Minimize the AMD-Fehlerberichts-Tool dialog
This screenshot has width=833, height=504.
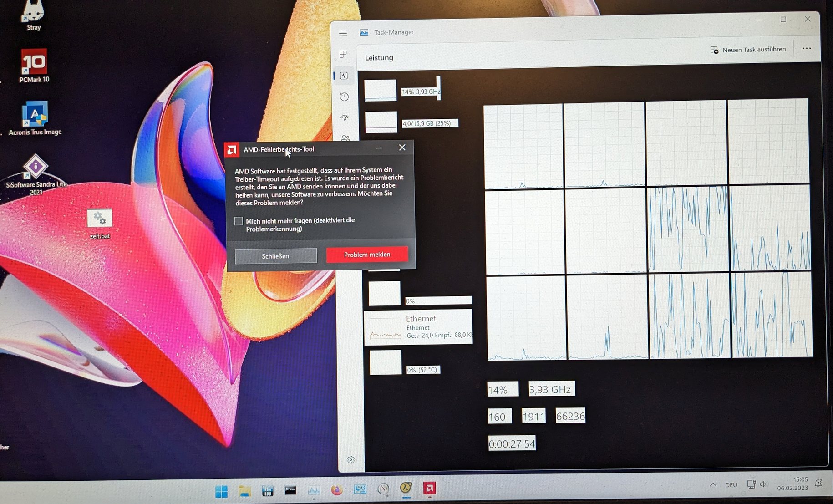point(379,148)
